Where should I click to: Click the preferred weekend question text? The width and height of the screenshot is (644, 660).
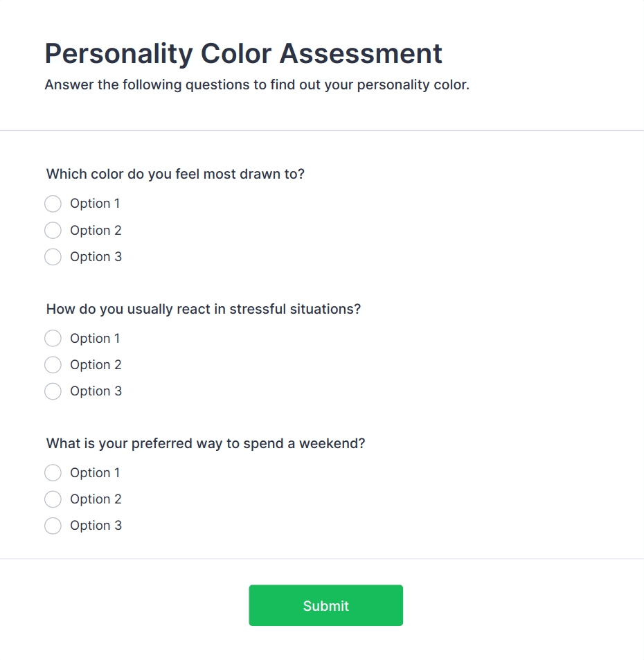(x=206, y=443)
